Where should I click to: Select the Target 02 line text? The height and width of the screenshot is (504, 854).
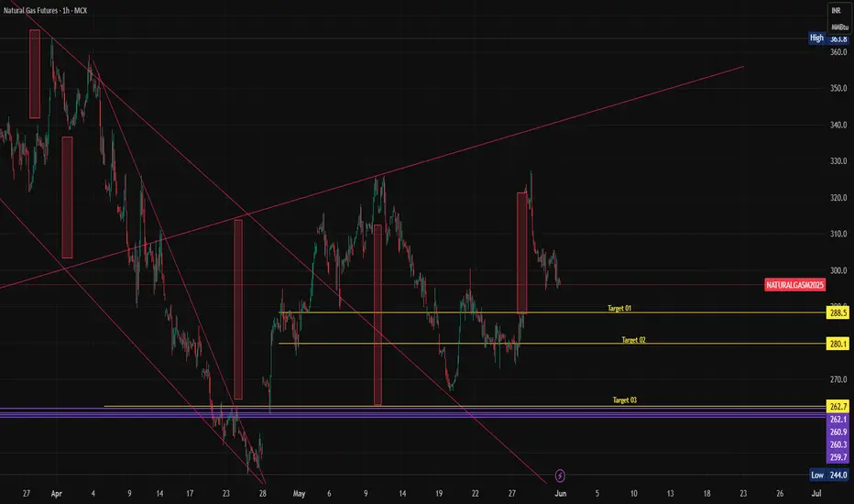click(633, 340)
